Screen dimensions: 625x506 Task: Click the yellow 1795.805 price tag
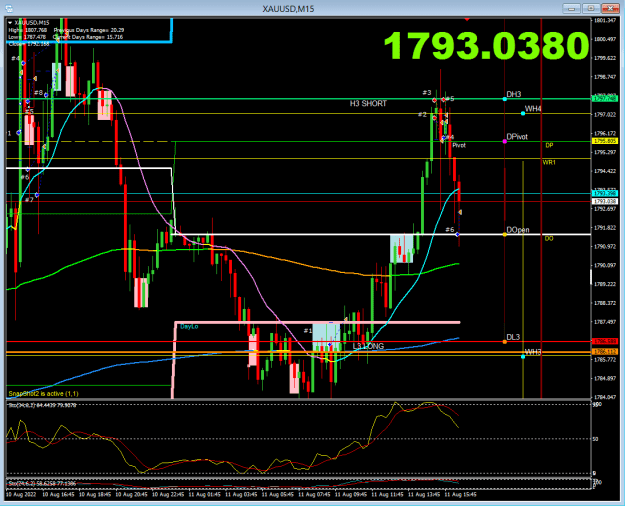point(605,141)
